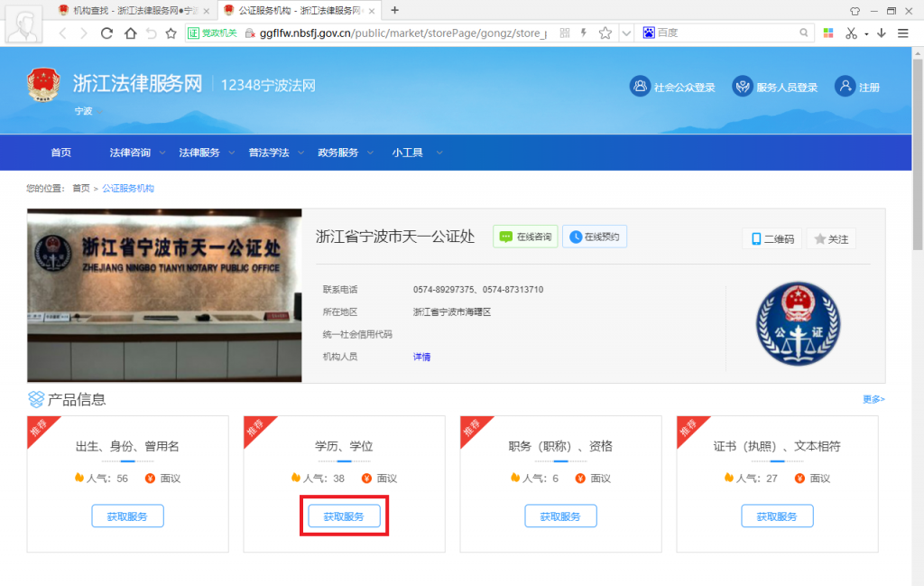Image resolution: width=924 pixels, height=586 pixels.
Task: Click the 学历、学位 card title
Action: [344, 446]
